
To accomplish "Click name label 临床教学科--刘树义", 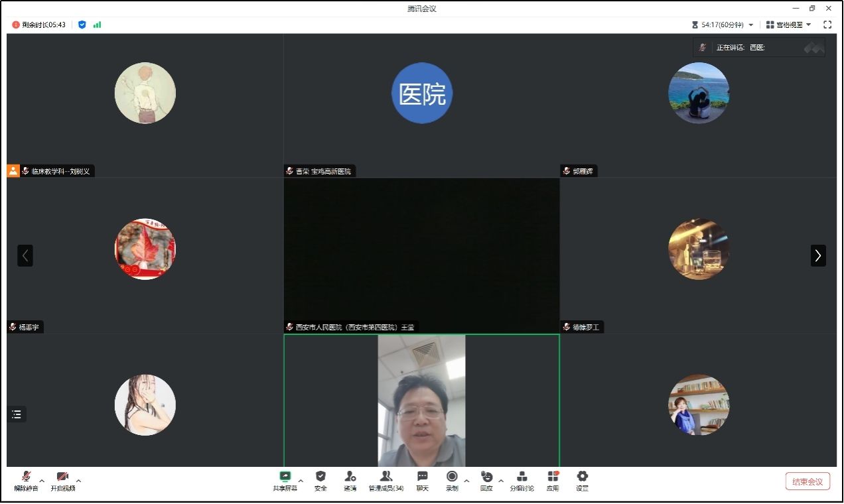I will pyautogui.click(x=60, y=171).
